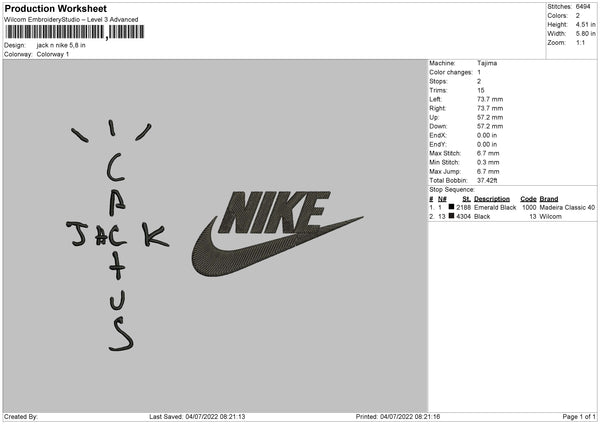
Task: Click the barcode under the worksheet title
Action: tap(75, 32)
